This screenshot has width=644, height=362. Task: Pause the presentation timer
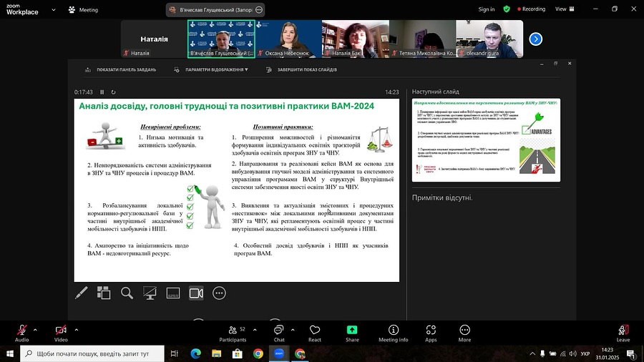tap(102, 92)
